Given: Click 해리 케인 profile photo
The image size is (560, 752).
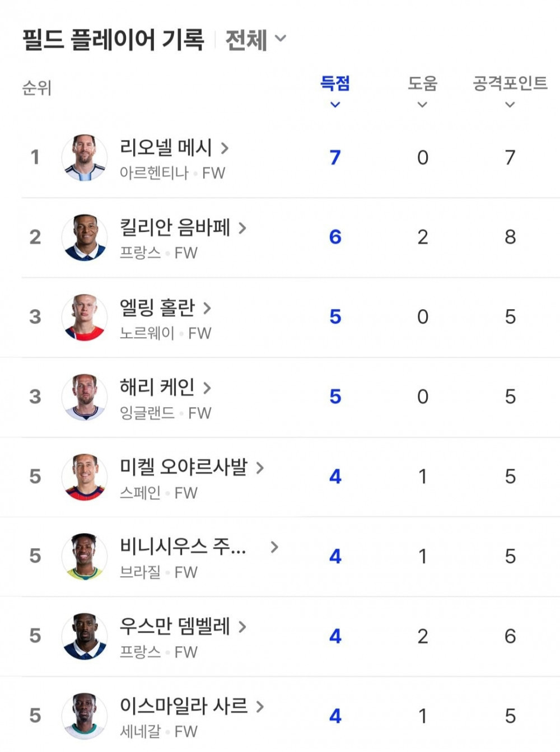Looking at the screenshot, I should point(84,397).
